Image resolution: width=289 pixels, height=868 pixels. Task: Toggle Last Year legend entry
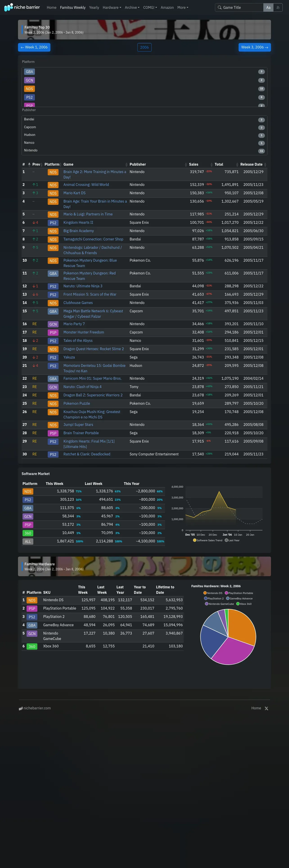coord(232,540)
